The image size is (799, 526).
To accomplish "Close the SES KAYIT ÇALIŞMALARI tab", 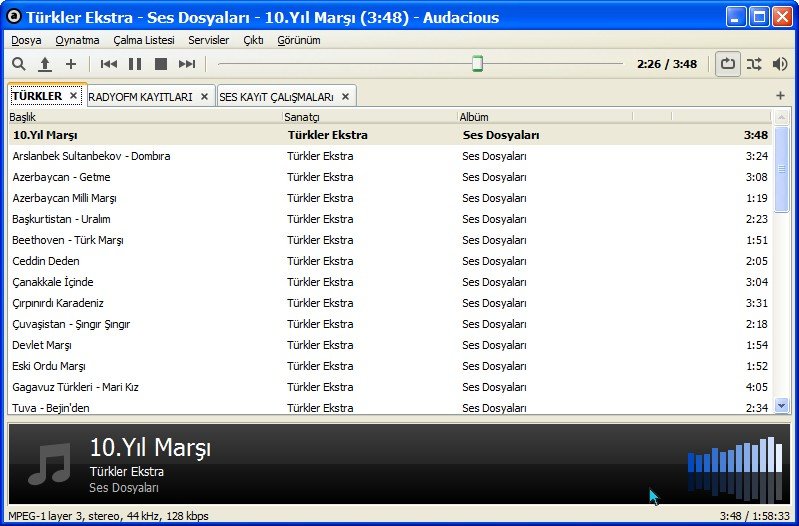I will pyautogui.click(x=345, y=97).
